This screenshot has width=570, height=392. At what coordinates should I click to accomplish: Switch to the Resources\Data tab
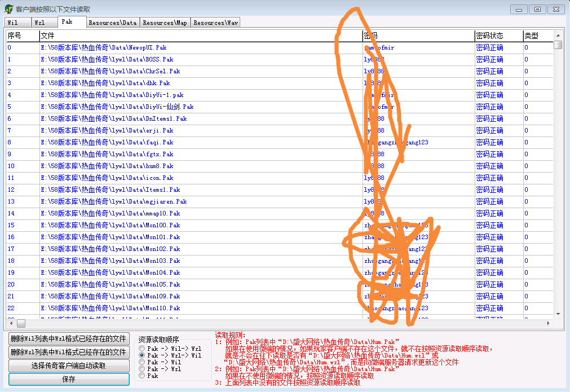[112, 23]
